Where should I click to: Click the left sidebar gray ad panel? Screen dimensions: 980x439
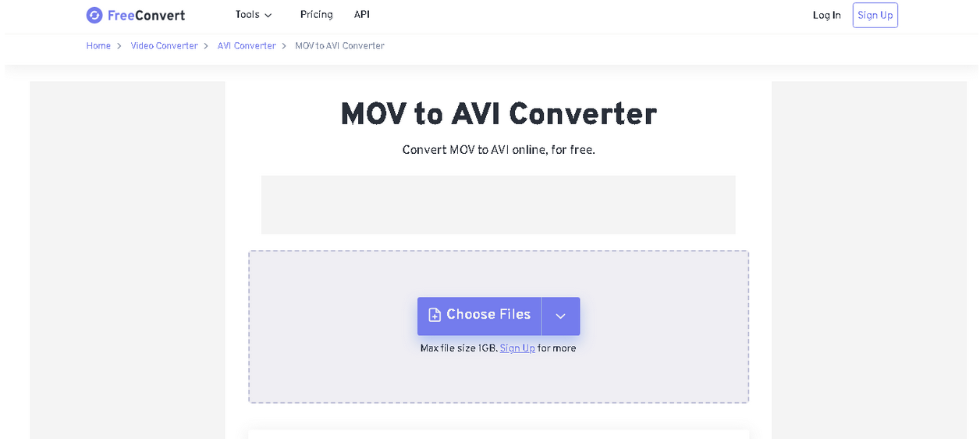click(127, 258)
